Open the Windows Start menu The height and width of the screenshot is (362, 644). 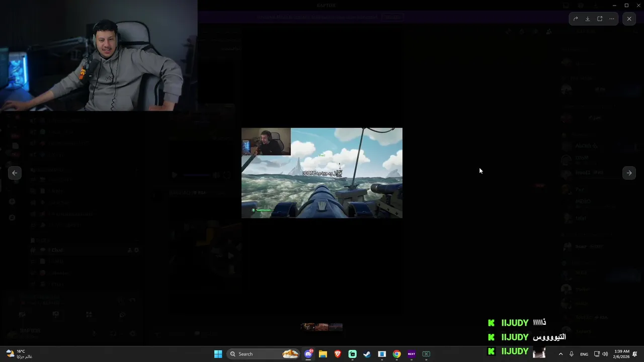[218, 354]
